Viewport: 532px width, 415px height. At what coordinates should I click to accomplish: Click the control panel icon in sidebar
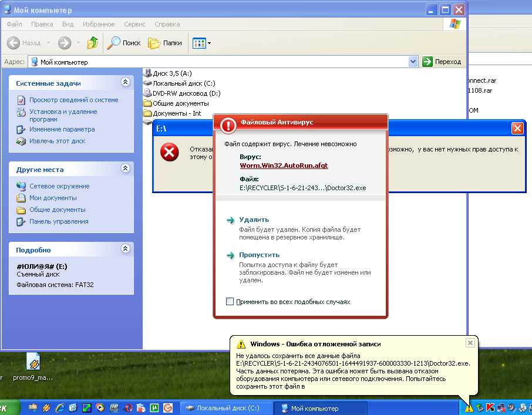click(x=21, y=222)
